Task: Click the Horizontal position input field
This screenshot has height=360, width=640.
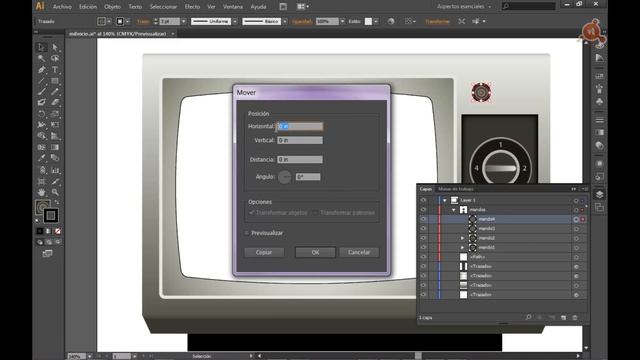Action: click(300, 127)
